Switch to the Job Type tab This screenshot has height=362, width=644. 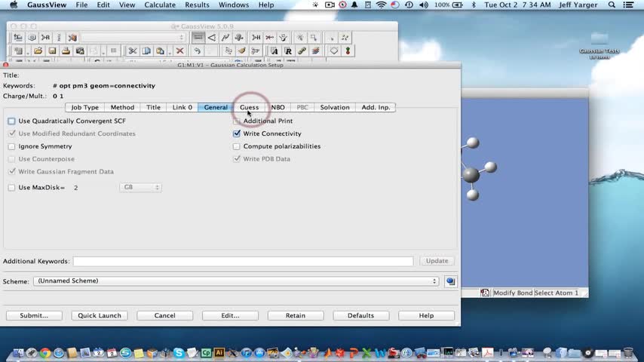[85, 107]
